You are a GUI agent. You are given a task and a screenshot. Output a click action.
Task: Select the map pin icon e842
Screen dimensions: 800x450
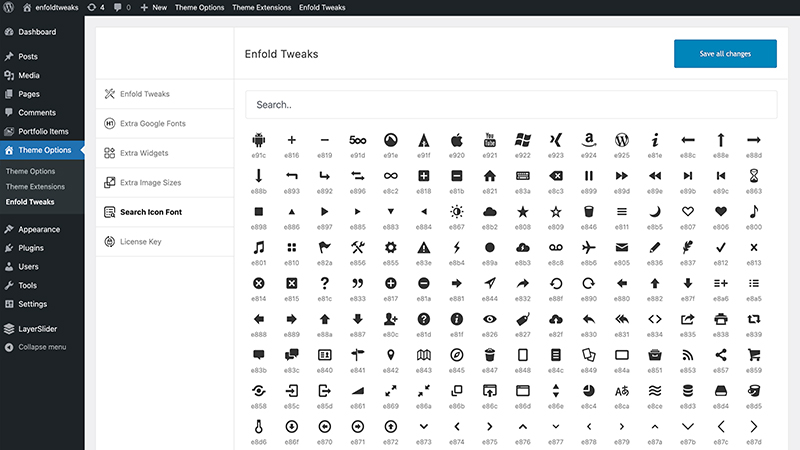tap(391, 355)
